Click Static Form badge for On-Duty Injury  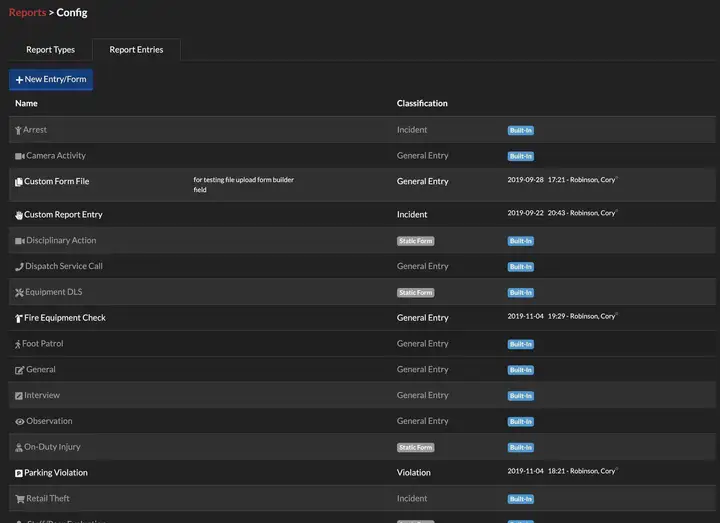(416, 447)
